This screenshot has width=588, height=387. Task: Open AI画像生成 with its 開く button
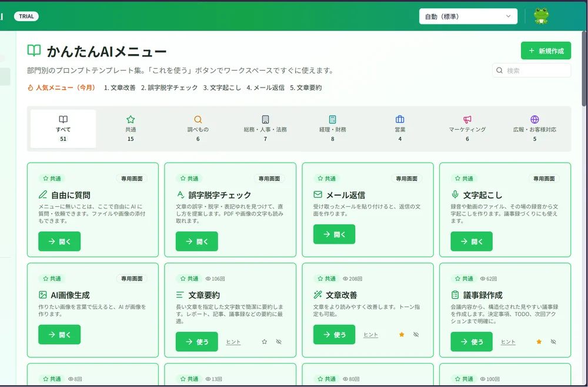click(59, 335)
